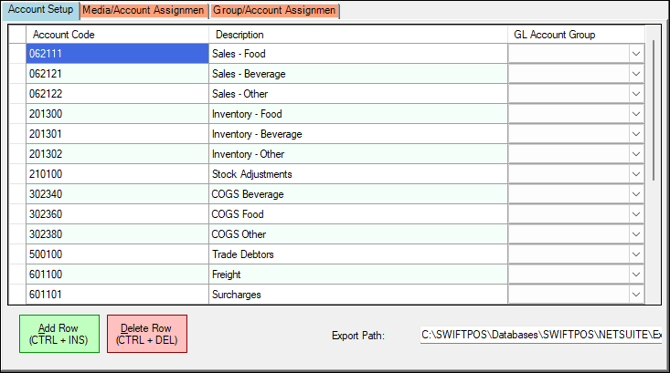Screen dimensions: 670x373
Task: Click the 'Sales - Beverage' description cell
Action: pos(358,74)
